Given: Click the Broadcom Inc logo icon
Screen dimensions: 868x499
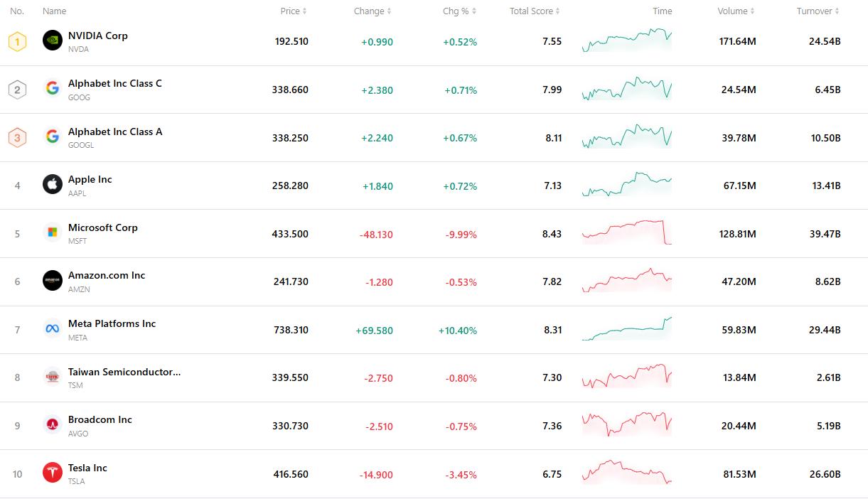Looking at the screenshot, I should (53, 425).
